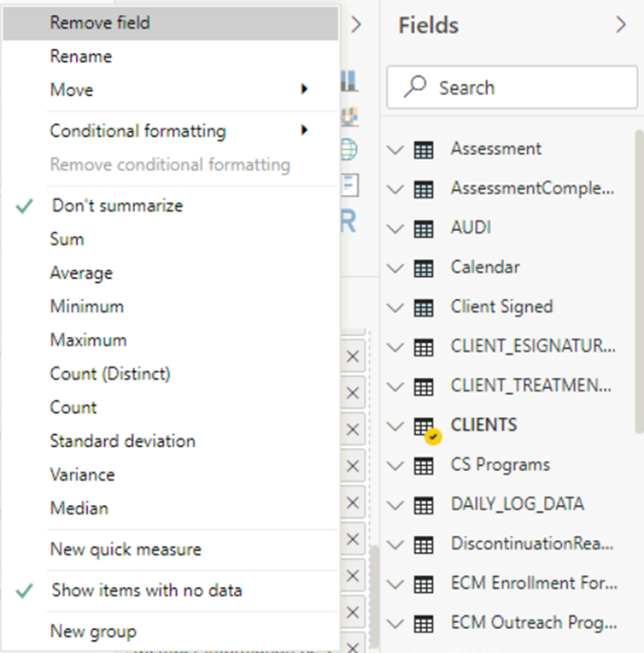Click the Search fields input box
Image resolution: width=644 pixels, height=653 pixels.
click(512, 87)
